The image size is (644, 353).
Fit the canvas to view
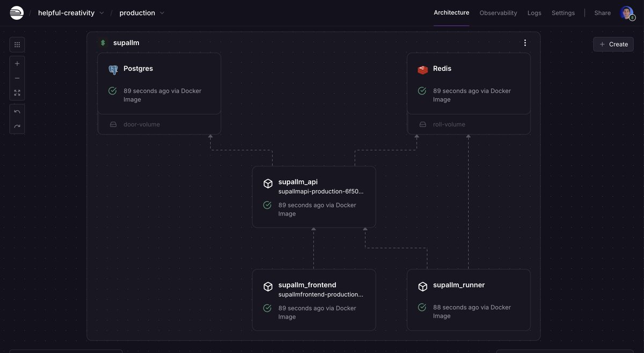pyautogui.click(x=17, y=93)
